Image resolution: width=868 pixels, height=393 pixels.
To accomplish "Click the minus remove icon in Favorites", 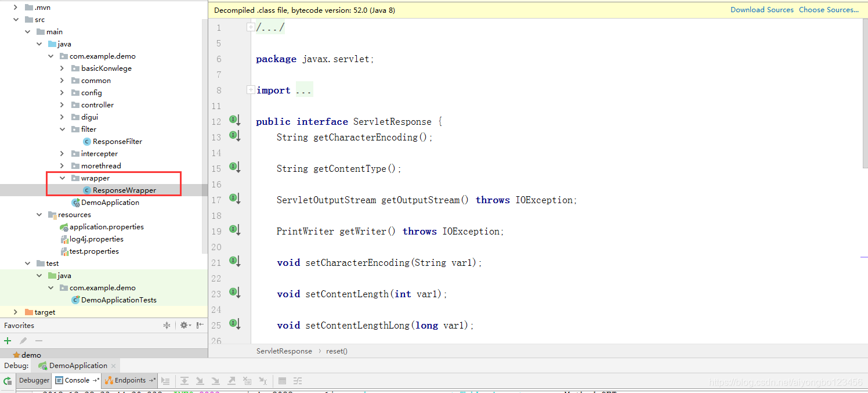I will (39, 341).
